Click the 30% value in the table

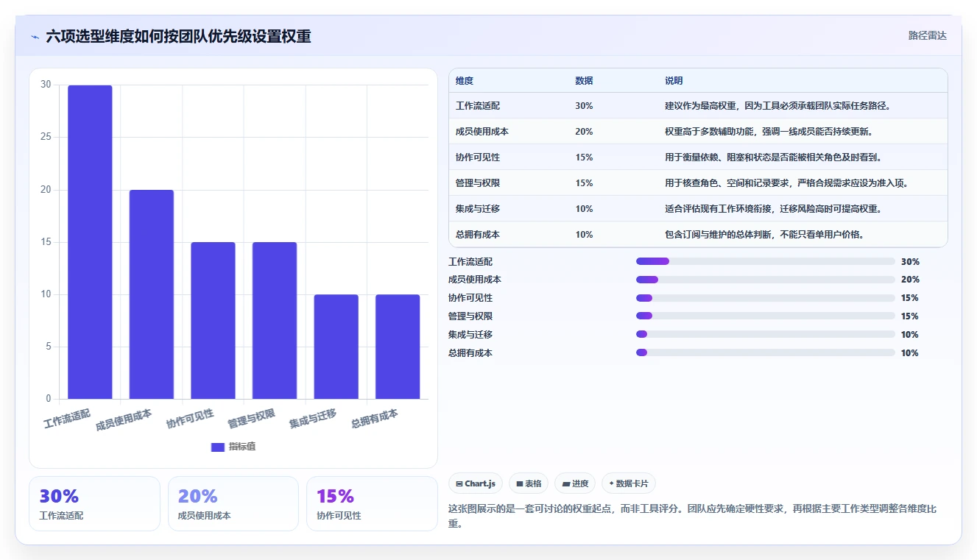tap(584, 106)
